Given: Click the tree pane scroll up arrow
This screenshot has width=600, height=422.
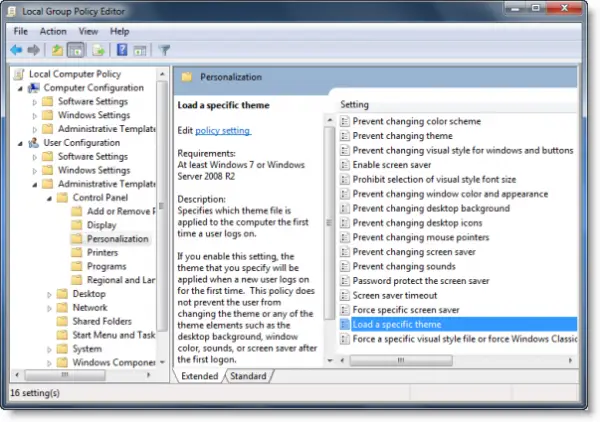Looking at the screenshot, I should click(x=163, y=74).
